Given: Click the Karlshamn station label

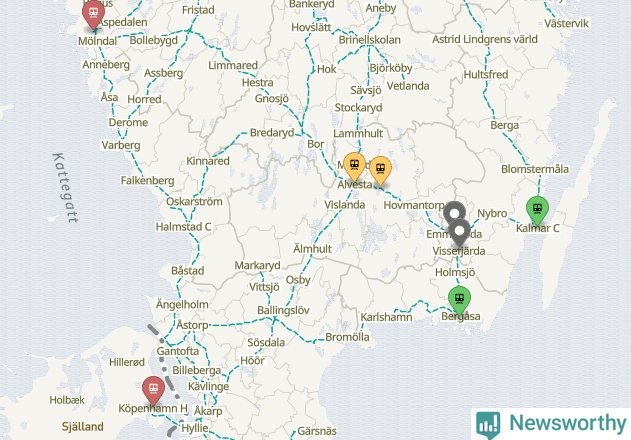Looking at the screenshot, I should pos(386,317).
